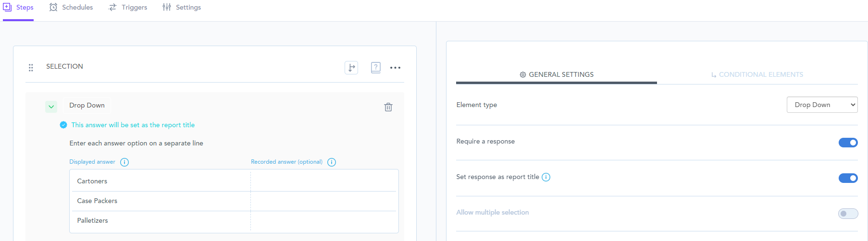Open the three-dot more options menu
This screenshot has width=868, height=241.
[395, 68]
